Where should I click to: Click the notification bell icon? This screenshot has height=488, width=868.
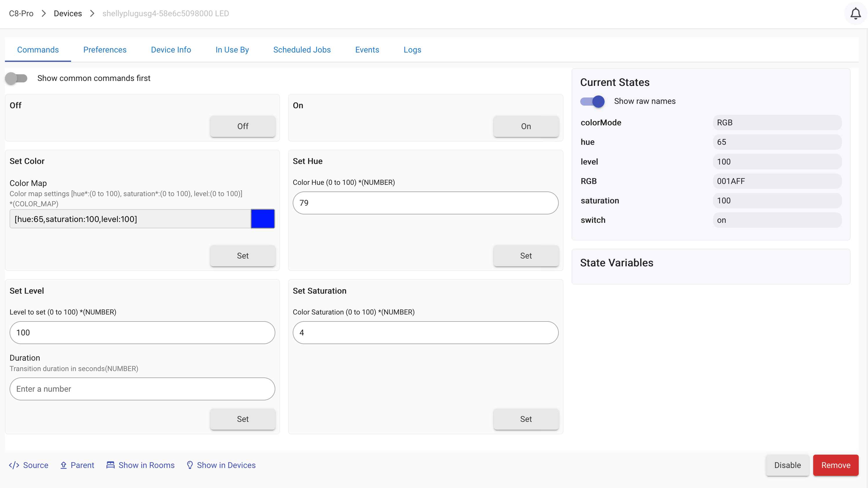[855, 13]
